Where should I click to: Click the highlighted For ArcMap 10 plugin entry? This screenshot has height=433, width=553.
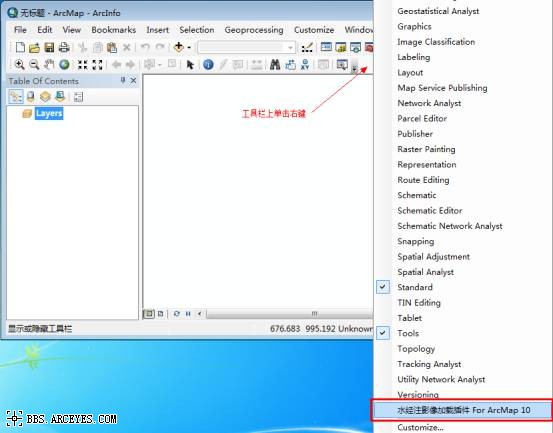click(x=463, y=410)
